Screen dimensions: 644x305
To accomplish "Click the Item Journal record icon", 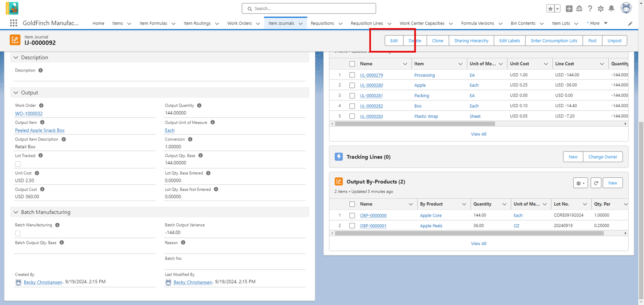I will point(15,40).
